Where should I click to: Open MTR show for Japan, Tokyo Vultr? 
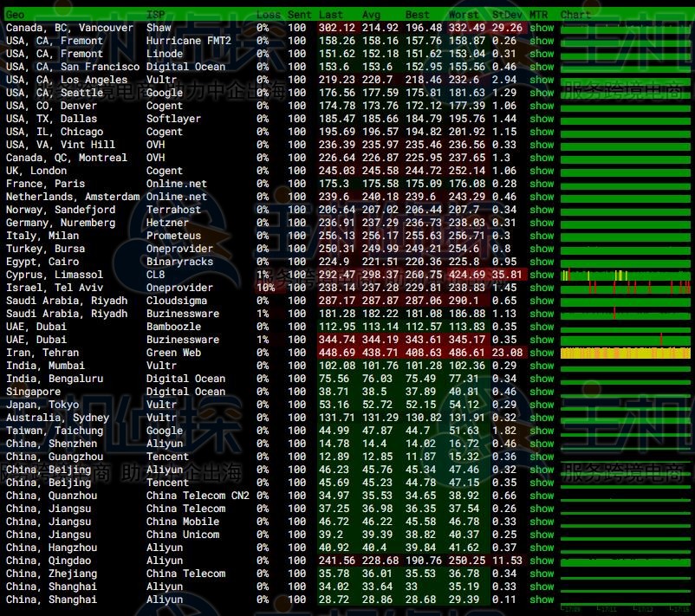coord(542,405)
